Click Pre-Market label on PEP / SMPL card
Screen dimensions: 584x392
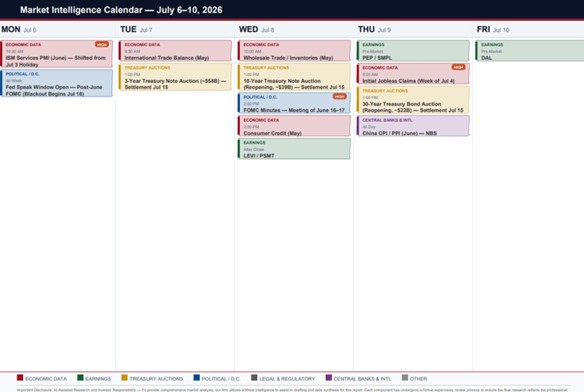pyautogui.click(x=373, y=51)
